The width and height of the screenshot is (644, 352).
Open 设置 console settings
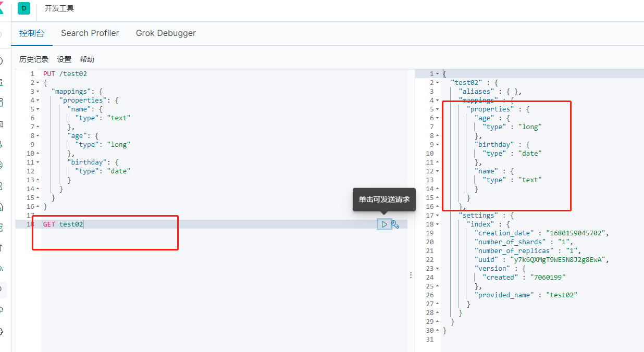[x=64, y=59]
